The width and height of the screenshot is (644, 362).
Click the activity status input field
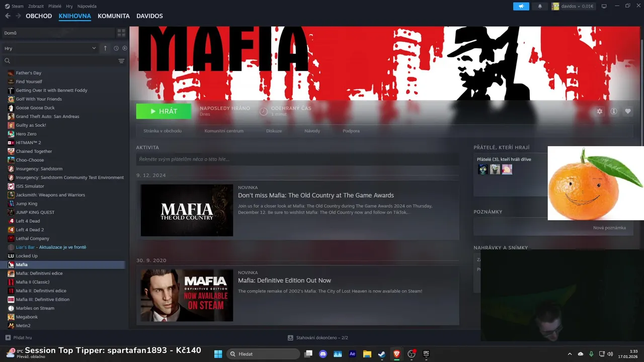(x=297, y=159)
